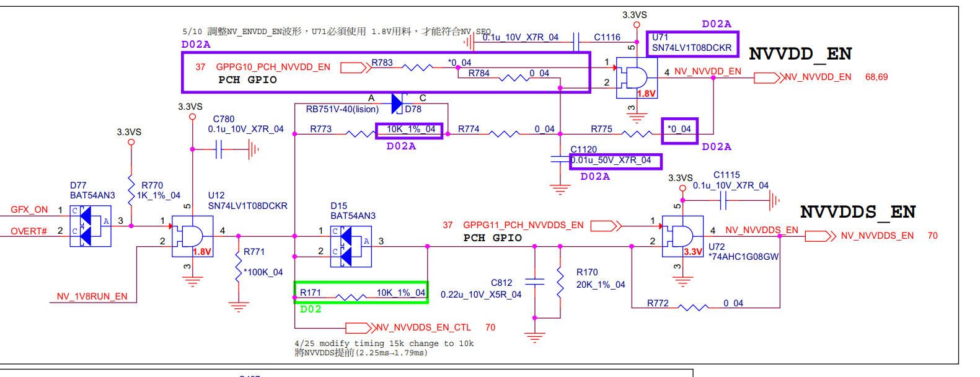Click the R171 designator label
Viewport: 980px width, 377px height.
click(311, 293)
